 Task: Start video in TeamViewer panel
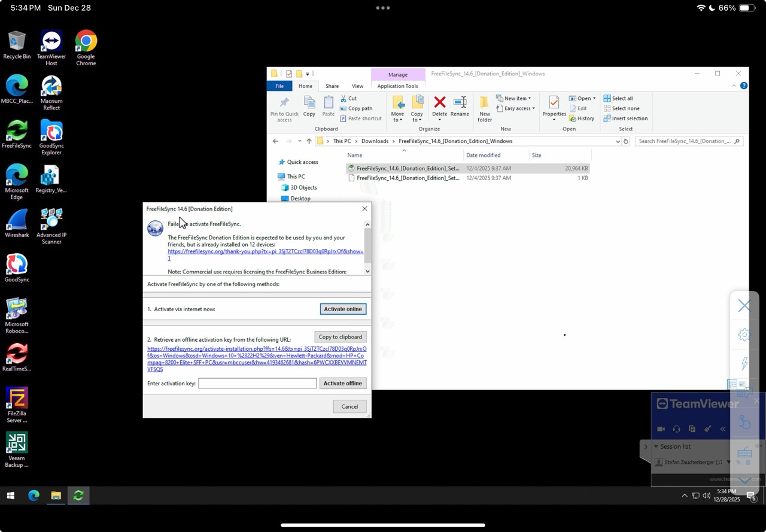[x=661, y=429]
